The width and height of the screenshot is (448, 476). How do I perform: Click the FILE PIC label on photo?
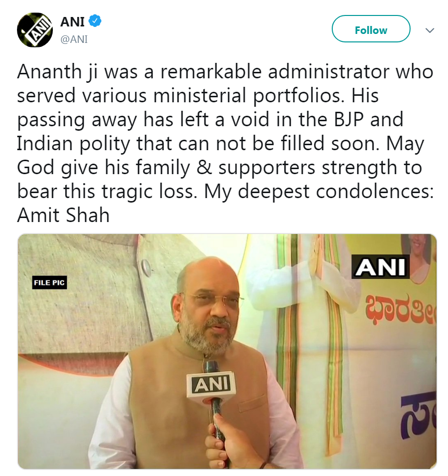pyautogui.click(x=49, y=283)
